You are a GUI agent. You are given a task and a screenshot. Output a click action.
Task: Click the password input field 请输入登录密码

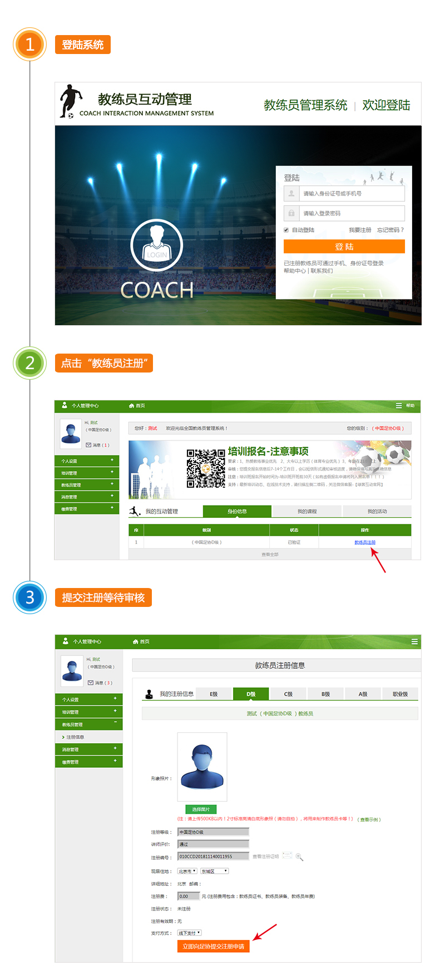[352, 213]
